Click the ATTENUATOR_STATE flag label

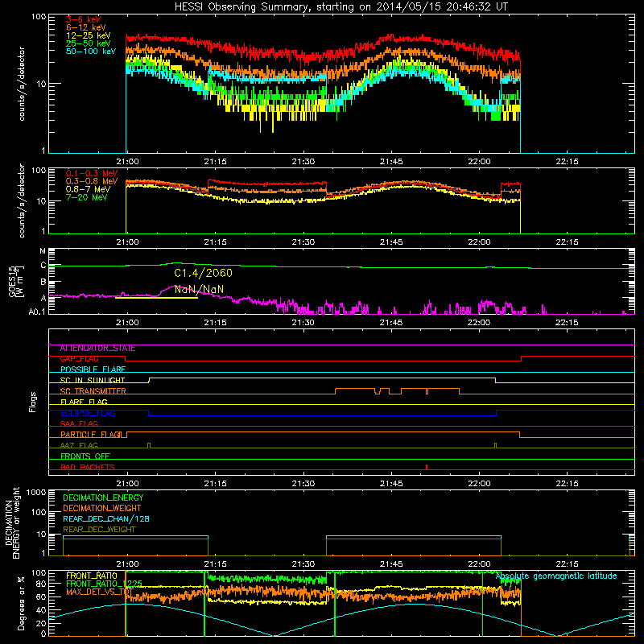97,349
